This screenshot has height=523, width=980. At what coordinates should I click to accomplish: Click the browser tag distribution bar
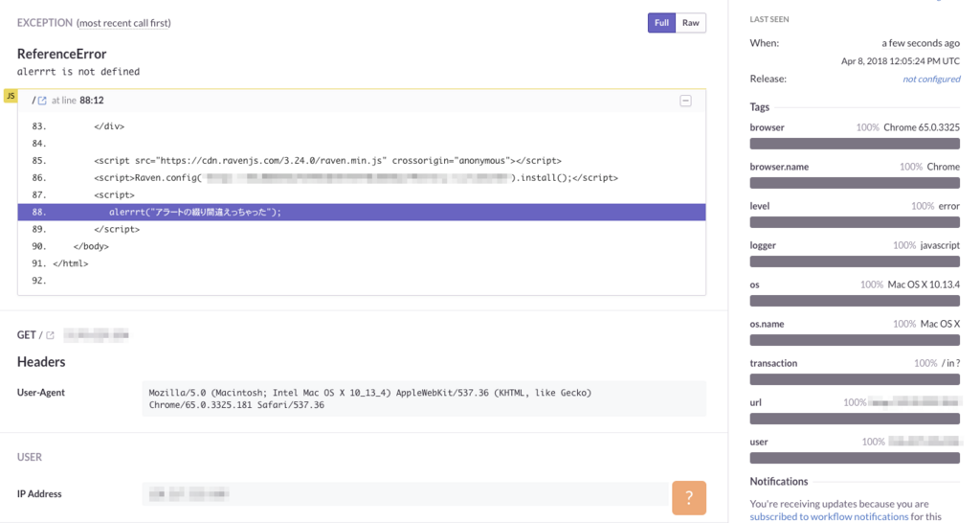[855, 144]
